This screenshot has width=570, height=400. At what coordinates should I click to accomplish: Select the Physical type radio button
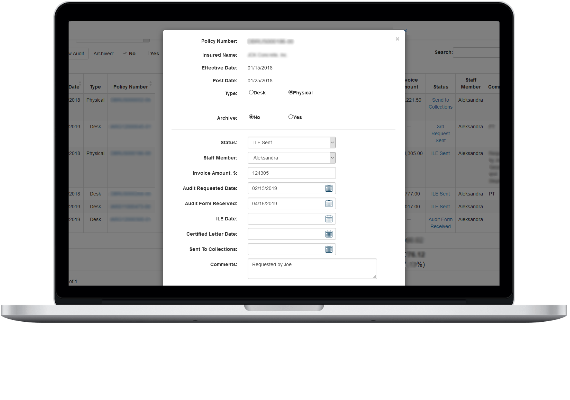(x=290, y=92)
